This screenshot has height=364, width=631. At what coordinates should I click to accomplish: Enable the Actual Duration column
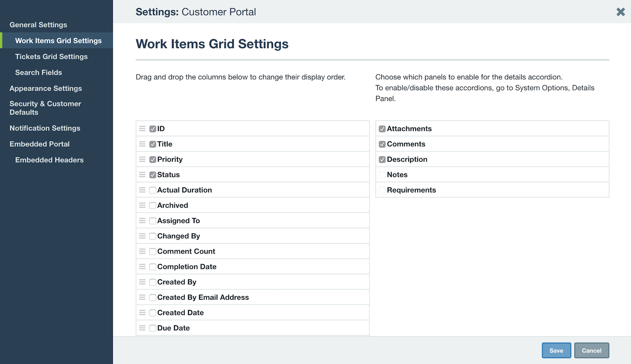coord(153,190)
